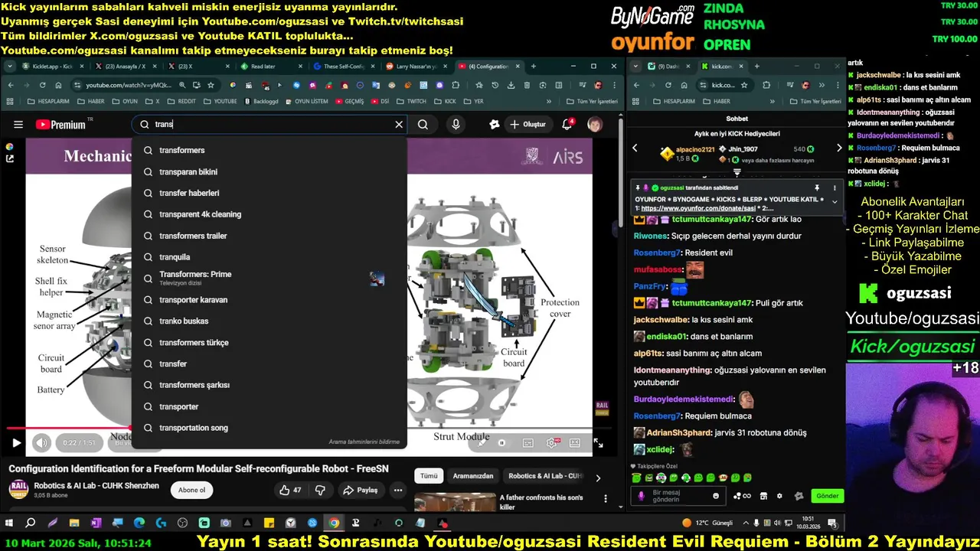Image resolution: width=980 pixels, height=551 pixels.
Task: Show next filter chips with arrow
Action: click(x=598, y=478)
